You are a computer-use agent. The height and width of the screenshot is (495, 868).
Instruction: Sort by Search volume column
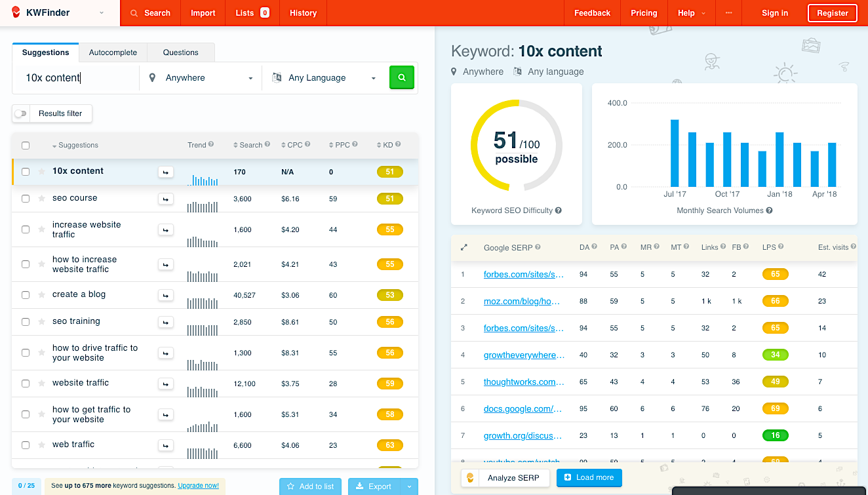coord(248,145)
